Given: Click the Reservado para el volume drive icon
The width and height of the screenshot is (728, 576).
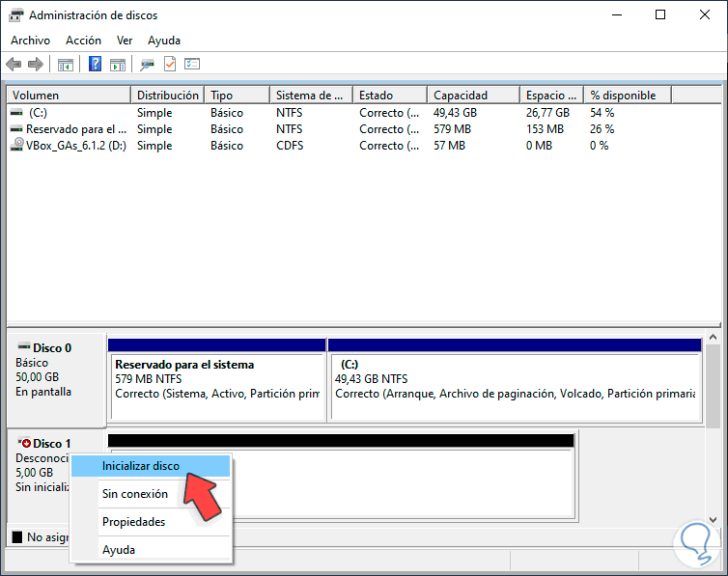Looking at the screenshot, I should pyautogui.click(x=16, y=129).
